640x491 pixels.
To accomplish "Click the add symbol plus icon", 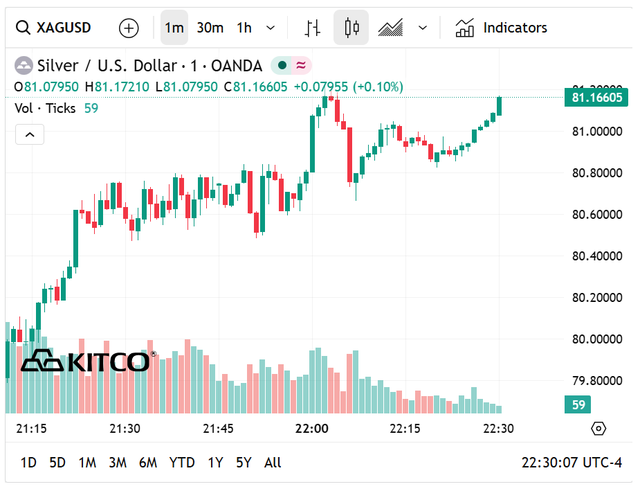I will pyautogui.click(x=129, y=28).
